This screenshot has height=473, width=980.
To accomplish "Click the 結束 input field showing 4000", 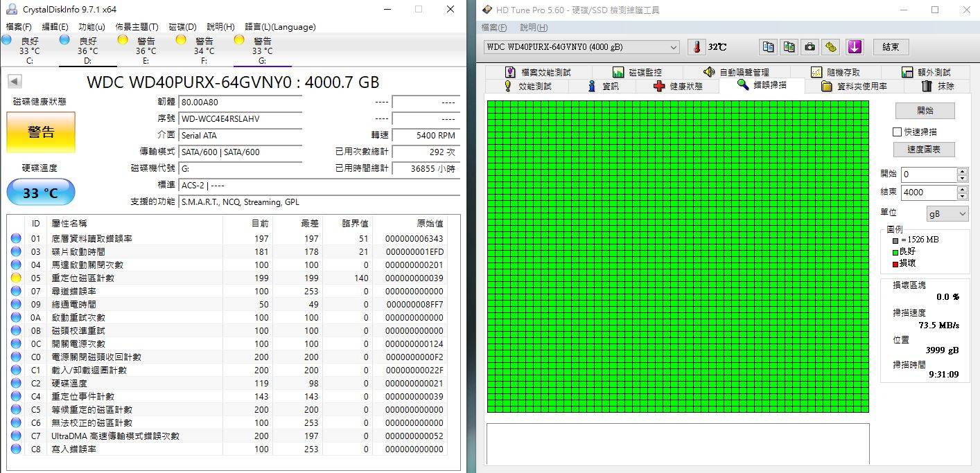I will [x=929, y=192].
